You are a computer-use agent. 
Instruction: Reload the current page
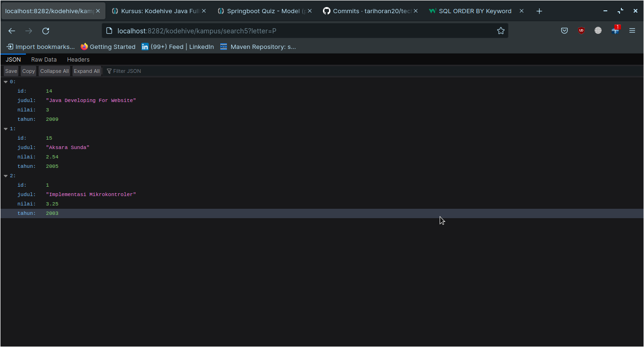point(45,31)
